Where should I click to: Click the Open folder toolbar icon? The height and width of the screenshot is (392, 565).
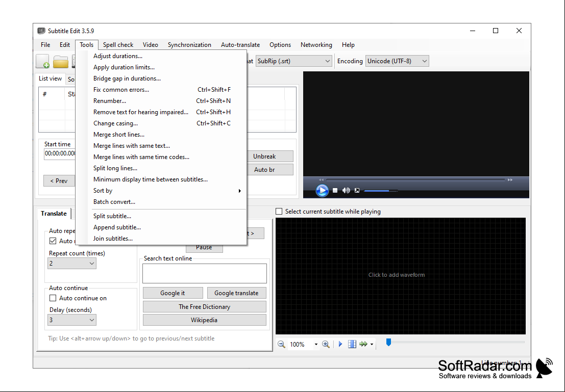(61, 62)
